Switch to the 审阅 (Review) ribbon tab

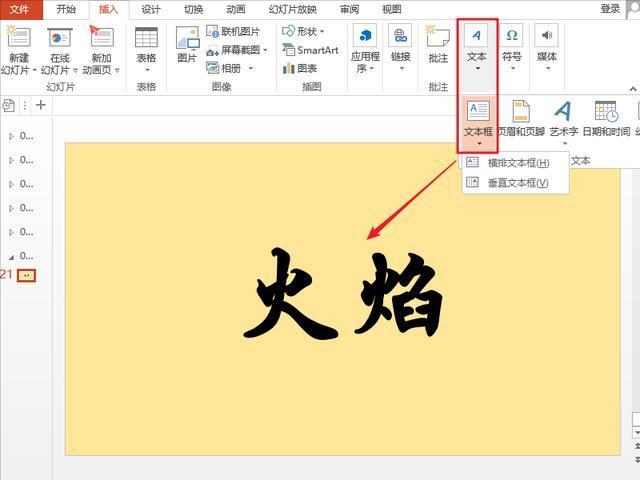tap(349, 9)
